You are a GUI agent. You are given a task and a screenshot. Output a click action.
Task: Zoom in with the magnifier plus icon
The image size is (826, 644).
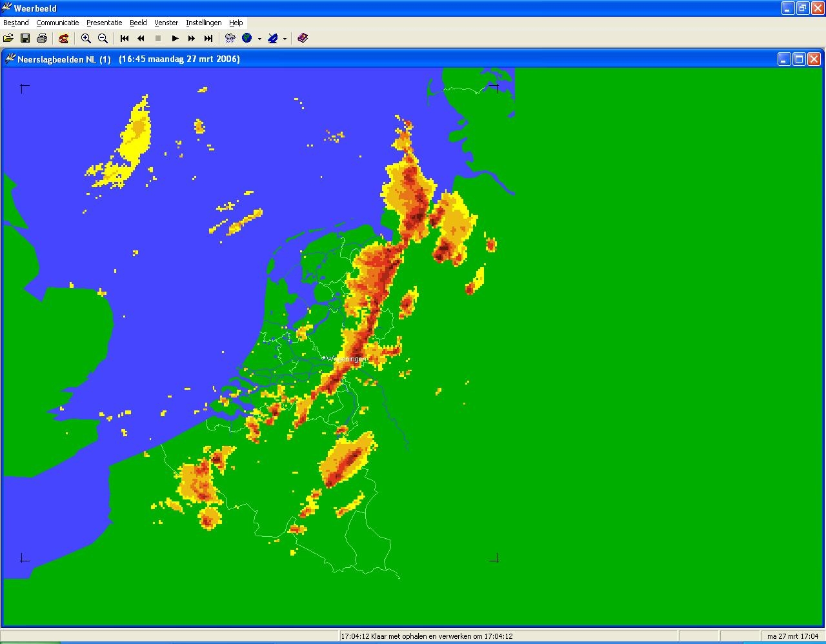(86, 38)
